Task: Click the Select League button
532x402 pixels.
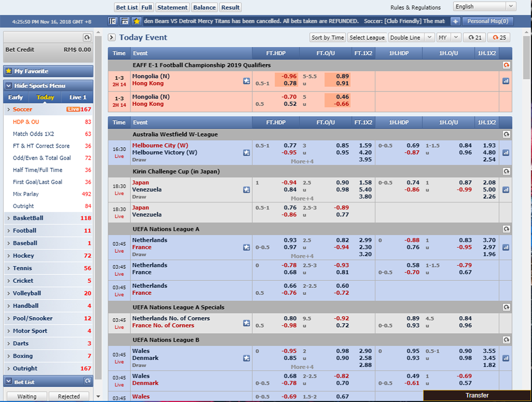Action: pyautogui.click(x=367, y=38)
